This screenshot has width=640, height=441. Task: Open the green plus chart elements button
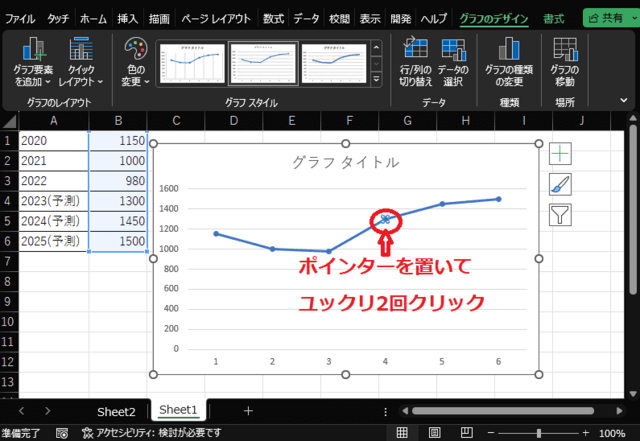[x=560, y=153]
